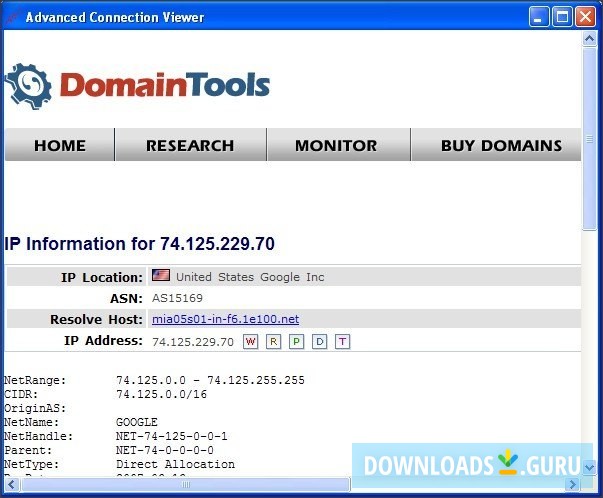Click the 'NetType:' label
Screen dimensions: 603x498
(32, 464)
